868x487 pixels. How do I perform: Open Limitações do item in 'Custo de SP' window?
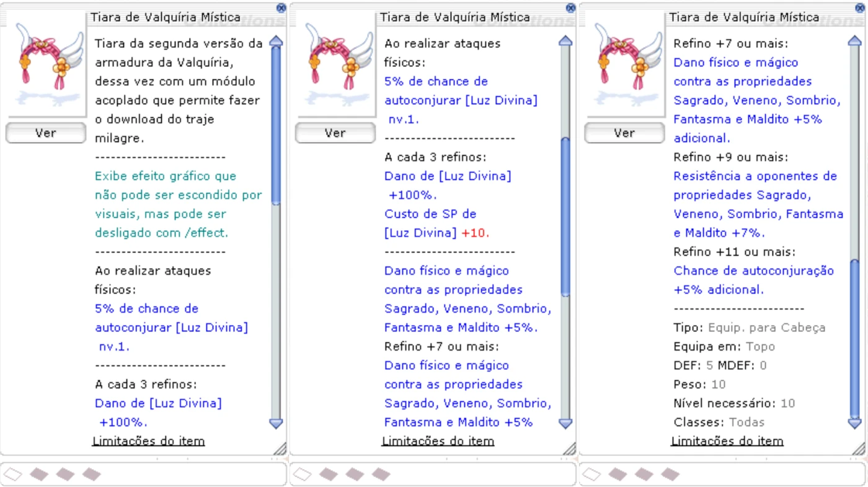pos(438,441)
